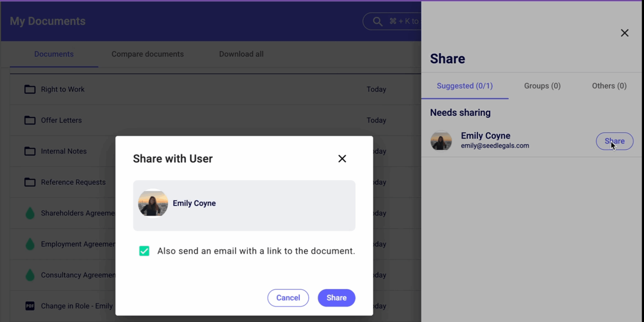Click the PDF icon for Change in Role
This screenshot has width=644, height=322.
[x=30, y=306]
